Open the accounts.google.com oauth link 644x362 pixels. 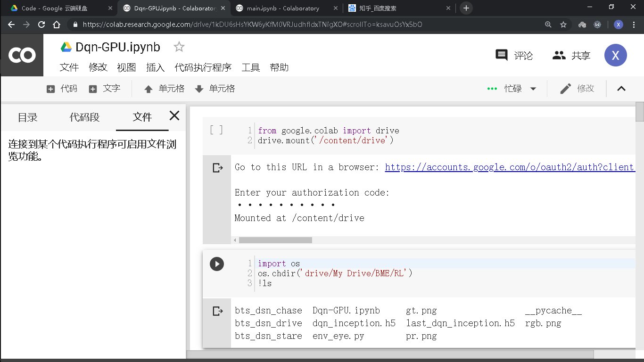[510, 167]
